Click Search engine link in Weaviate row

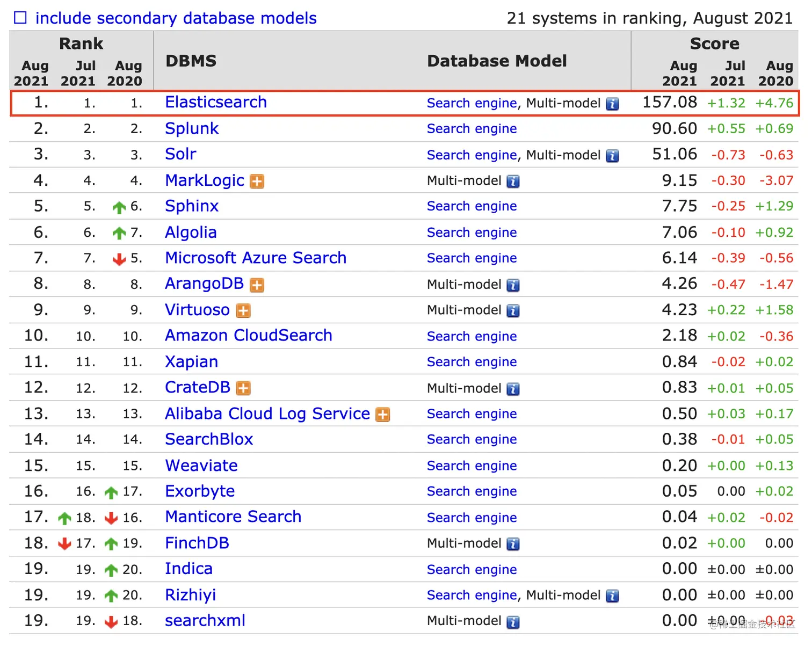click(472, 466)
